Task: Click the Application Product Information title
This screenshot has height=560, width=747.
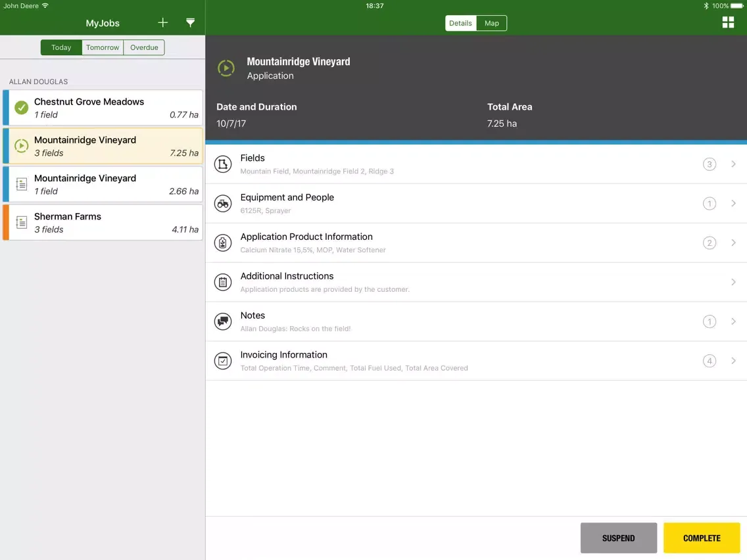Action: (x=306, y=237)
